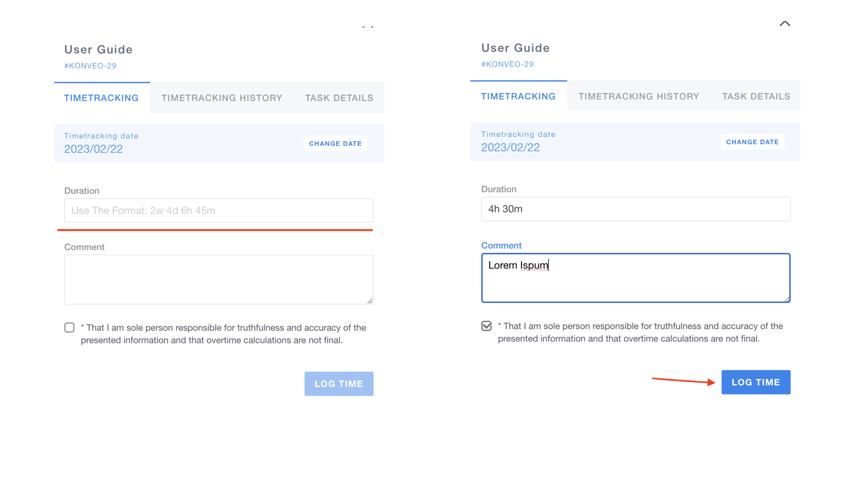
Task: Tick the unchecked responsibility checkbox
Action: pyautogui.click(x=69, y=328)
